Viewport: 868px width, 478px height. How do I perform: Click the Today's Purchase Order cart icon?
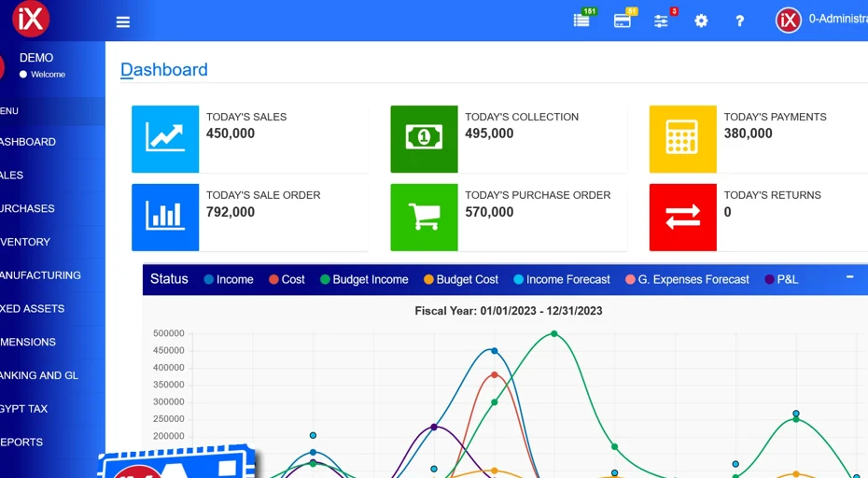tap(424, 218)
